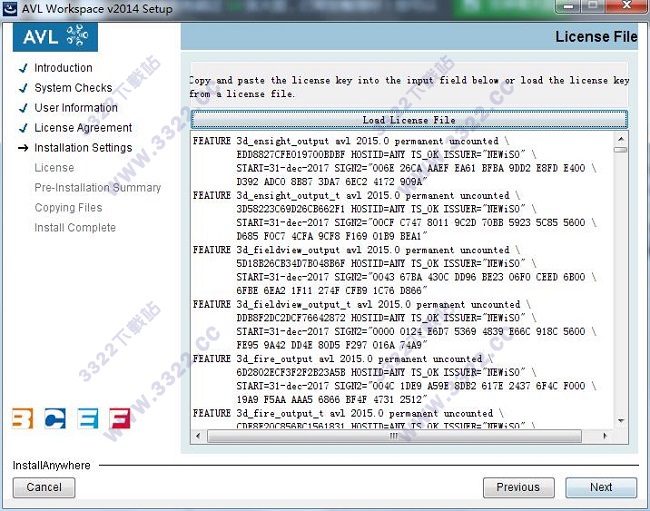This screenshot has width=650, height=511.
Task: Click the AVL Workspace v2014 Setup title
Action: click(x=97, y=9)
